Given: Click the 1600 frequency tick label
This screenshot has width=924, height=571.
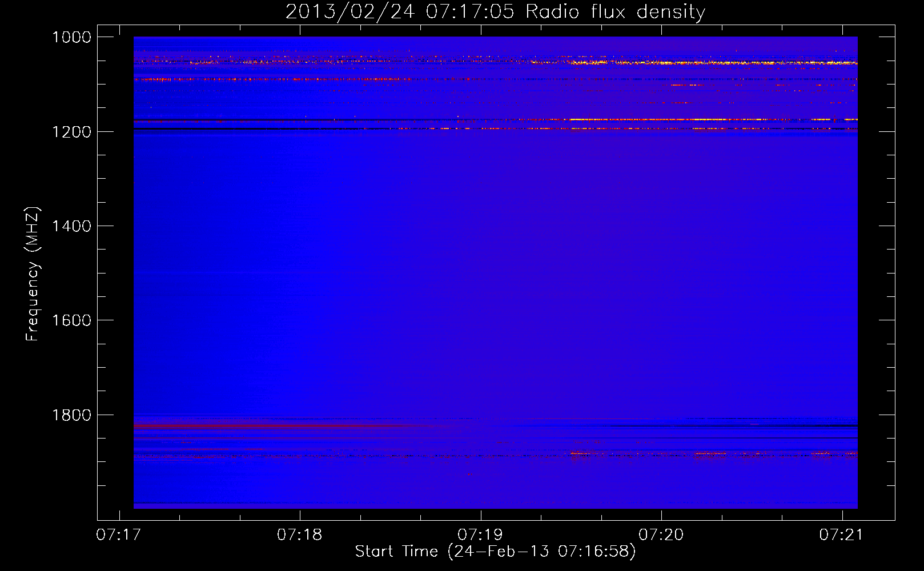Looking at the screenshot, I should (x=71, y=320).
